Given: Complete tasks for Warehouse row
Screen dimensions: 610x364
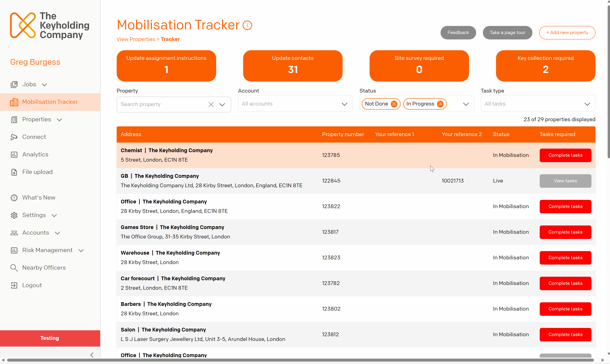Looking at the screenshot, I should (x=565, y=258).
